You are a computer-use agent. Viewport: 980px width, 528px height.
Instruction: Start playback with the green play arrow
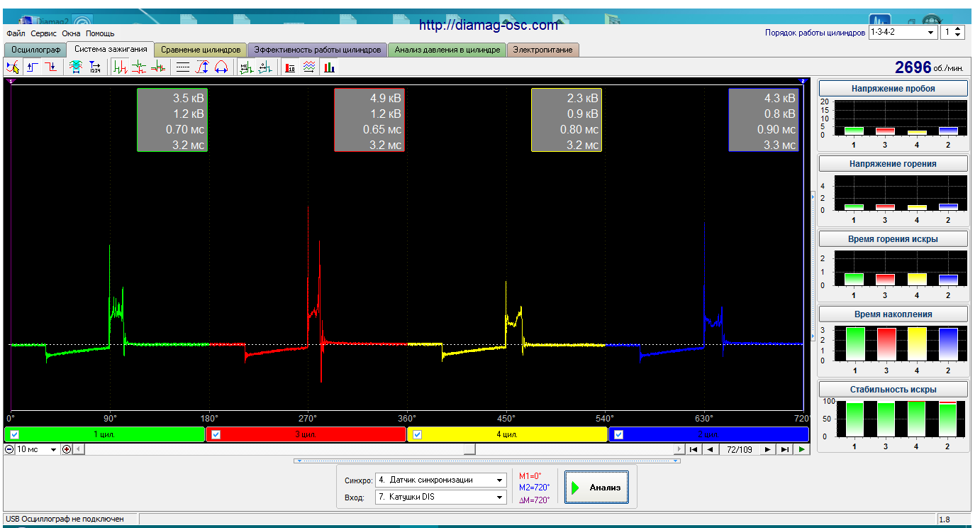click(801, 449)
